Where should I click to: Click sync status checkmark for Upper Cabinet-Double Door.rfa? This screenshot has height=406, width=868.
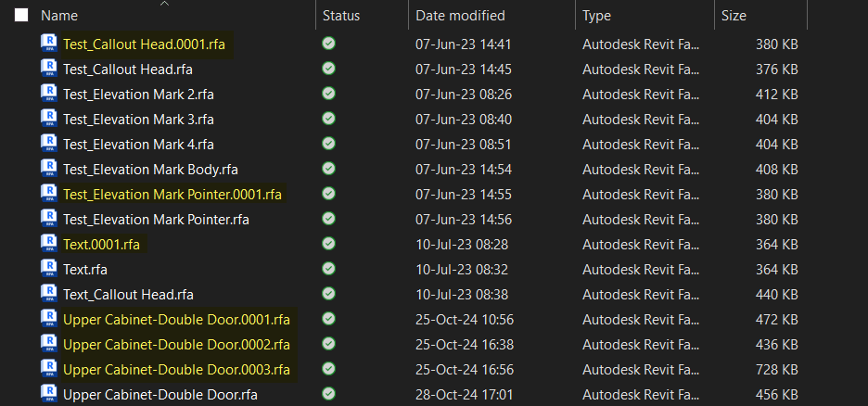click(x=329, y=393)
